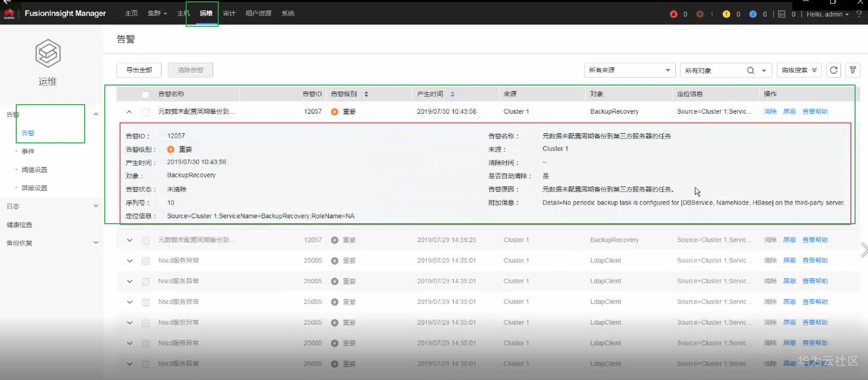Click the FusionInsight Manager title
The width and height of the screenshot is (868, 380).
point(66,13)
